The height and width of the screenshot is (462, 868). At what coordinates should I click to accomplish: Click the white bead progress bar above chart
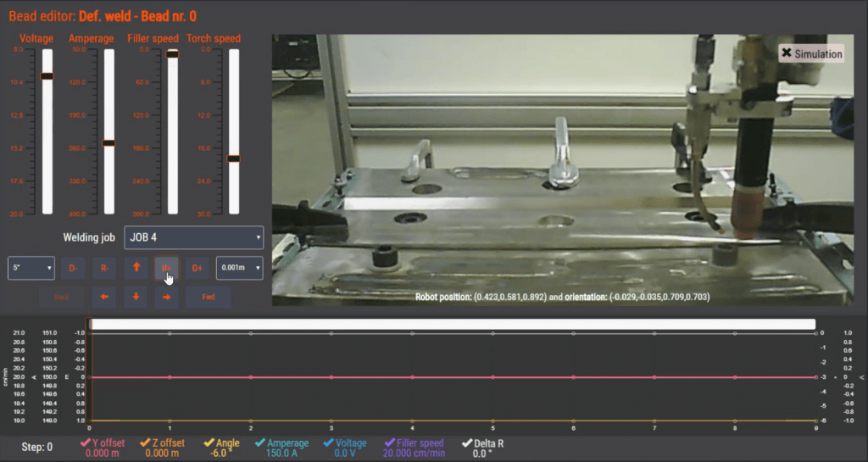[453, 324]
